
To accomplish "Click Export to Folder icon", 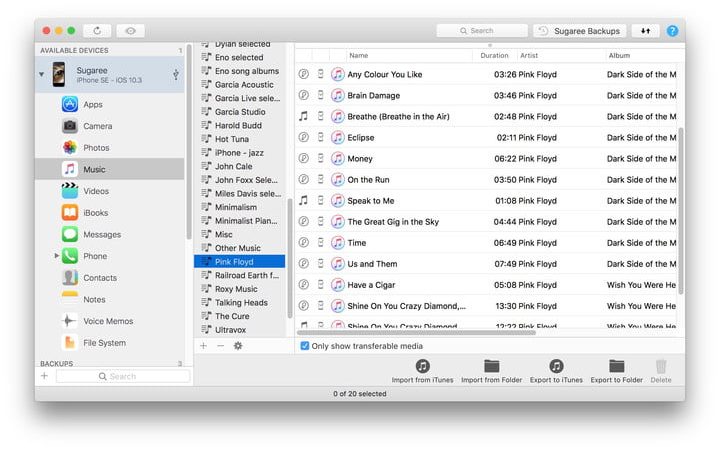I will click(617, 367).
